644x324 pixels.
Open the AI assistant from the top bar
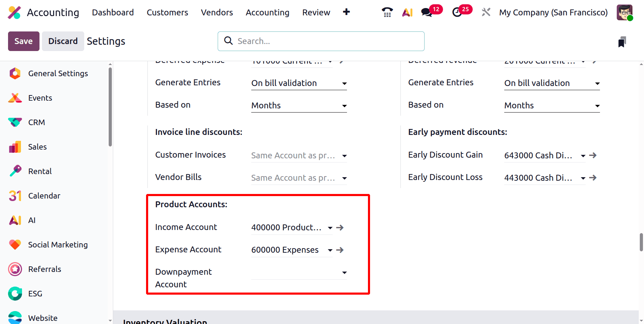point(407,12)
